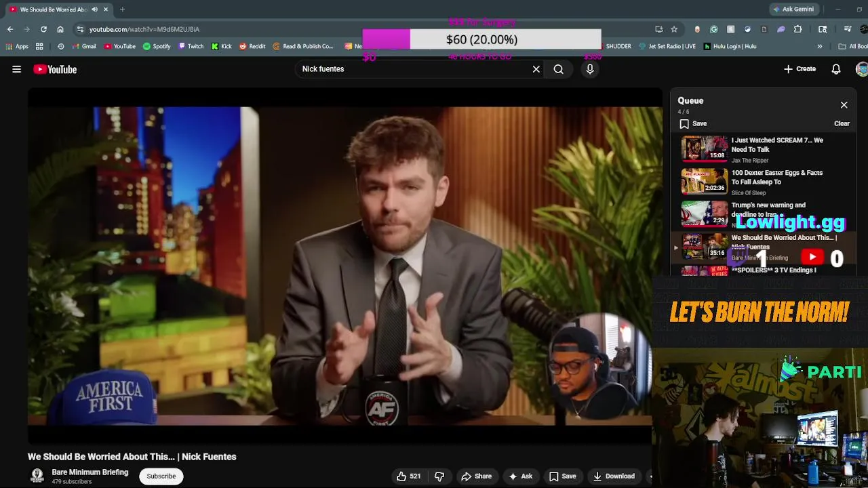
Task: Ask about this video
Action: point(520,476)
